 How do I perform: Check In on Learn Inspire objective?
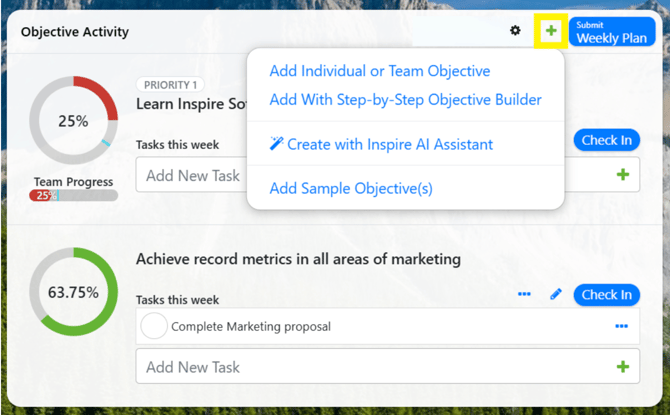(x=606, y=140)
